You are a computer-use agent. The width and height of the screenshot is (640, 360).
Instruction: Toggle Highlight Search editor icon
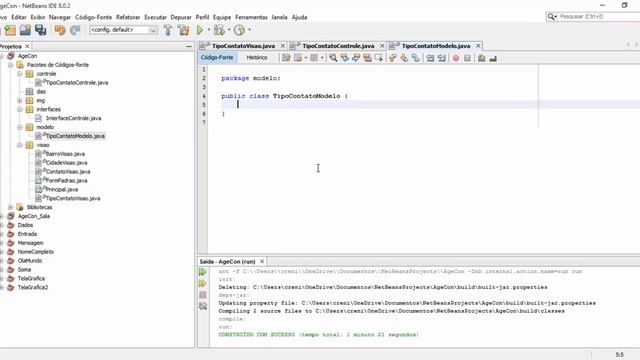pos(367,58)
